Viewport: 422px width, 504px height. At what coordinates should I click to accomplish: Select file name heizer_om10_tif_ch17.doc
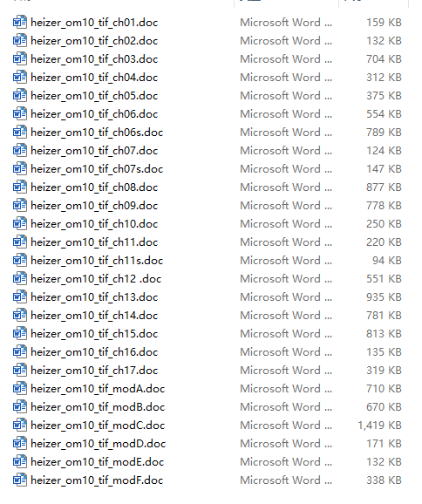pos(94,371)
